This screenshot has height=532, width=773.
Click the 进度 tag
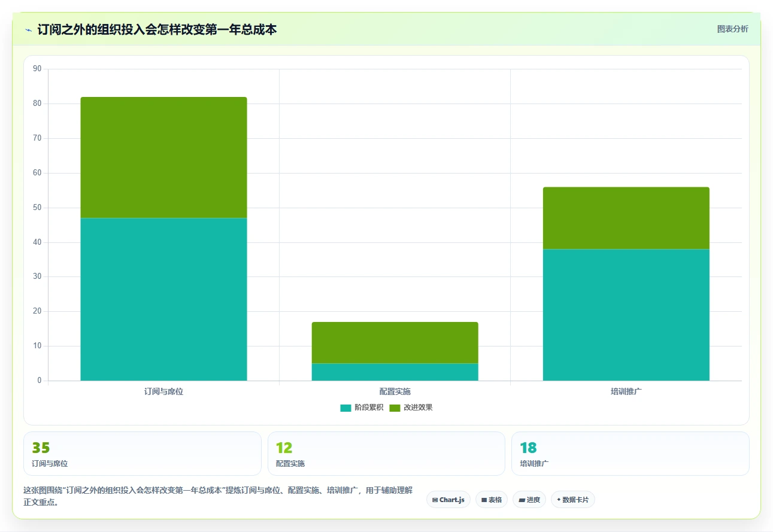click(529, 500)
